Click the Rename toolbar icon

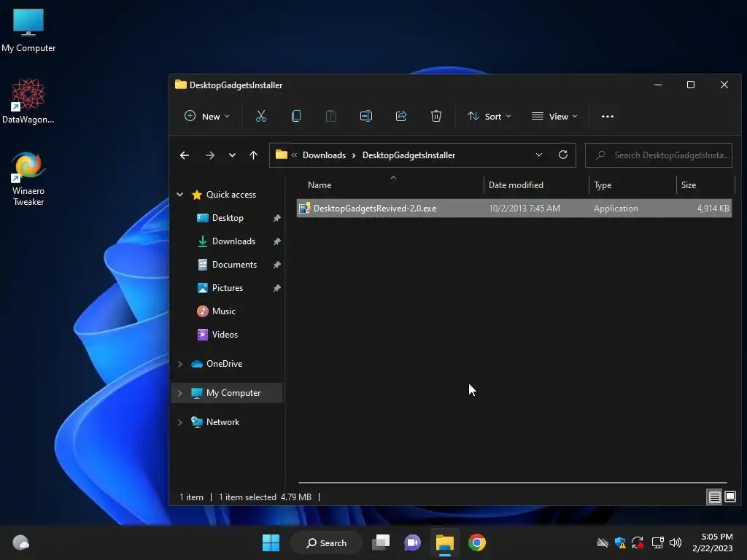pos(366,116)
